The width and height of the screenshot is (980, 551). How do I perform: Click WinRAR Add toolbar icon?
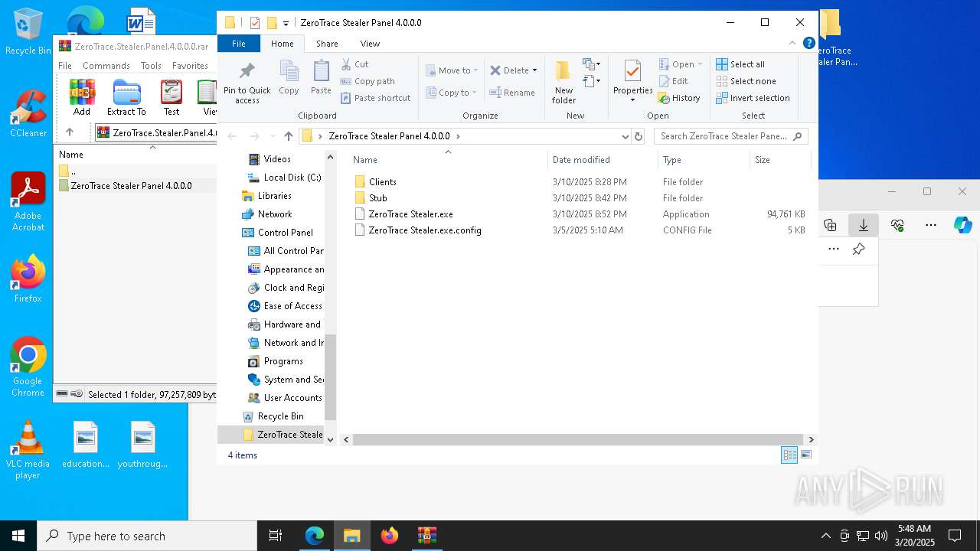click(x=82, y=98)
